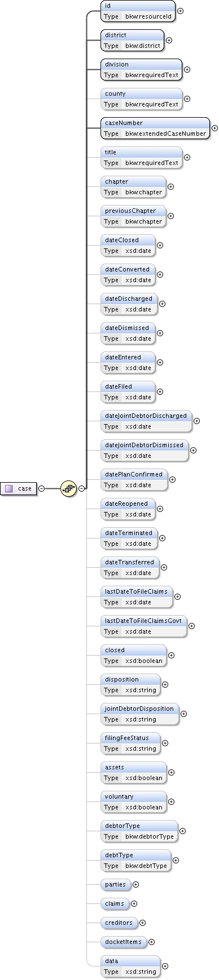Expand the id element
This screenshot has height=980, width=219.
point(180,11)
